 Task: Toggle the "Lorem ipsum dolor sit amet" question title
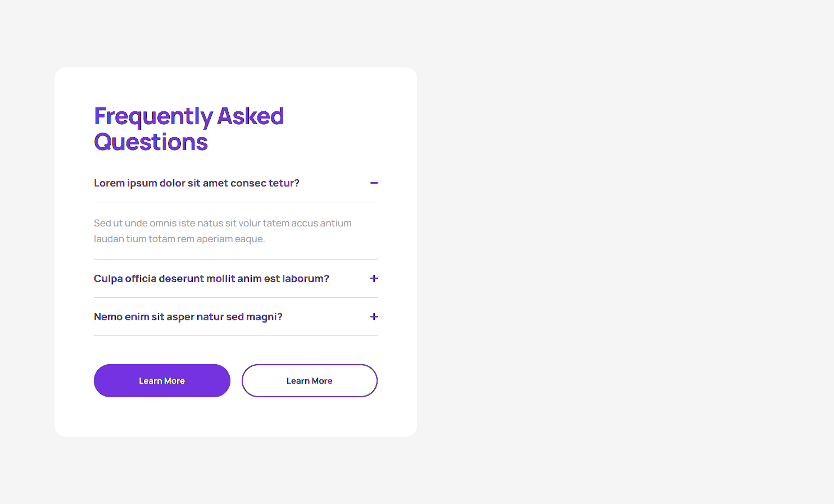coord(196,183)
